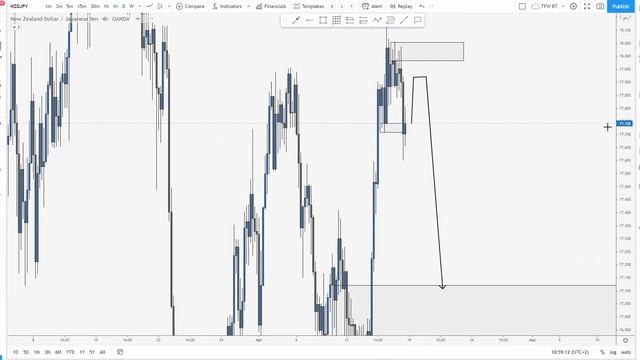Select the short position tool in favorites bar
Screen dimensions: 640x360
363,20
